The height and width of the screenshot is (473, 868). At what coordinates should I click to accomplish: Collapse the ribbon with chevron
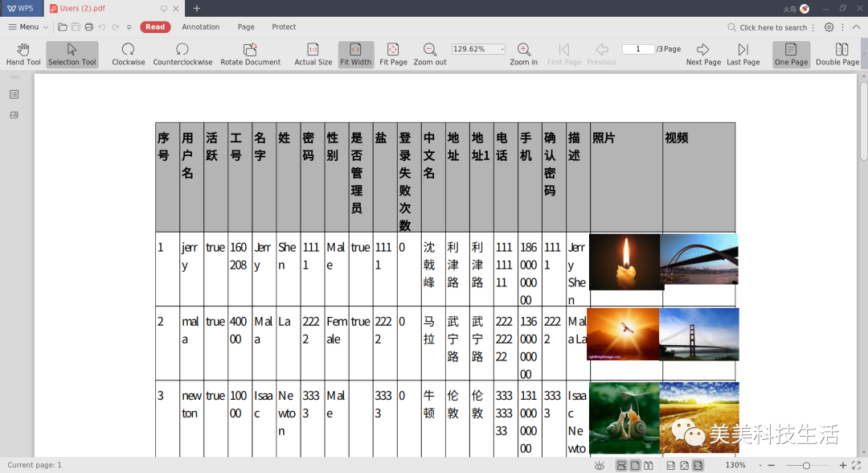(x=856, y=27)
